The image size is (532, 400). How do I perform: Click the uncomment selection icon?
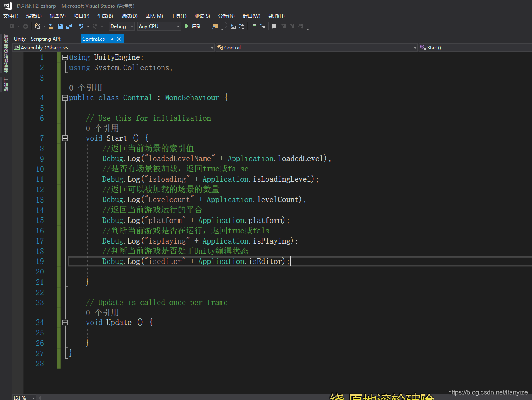click(242, 26)
